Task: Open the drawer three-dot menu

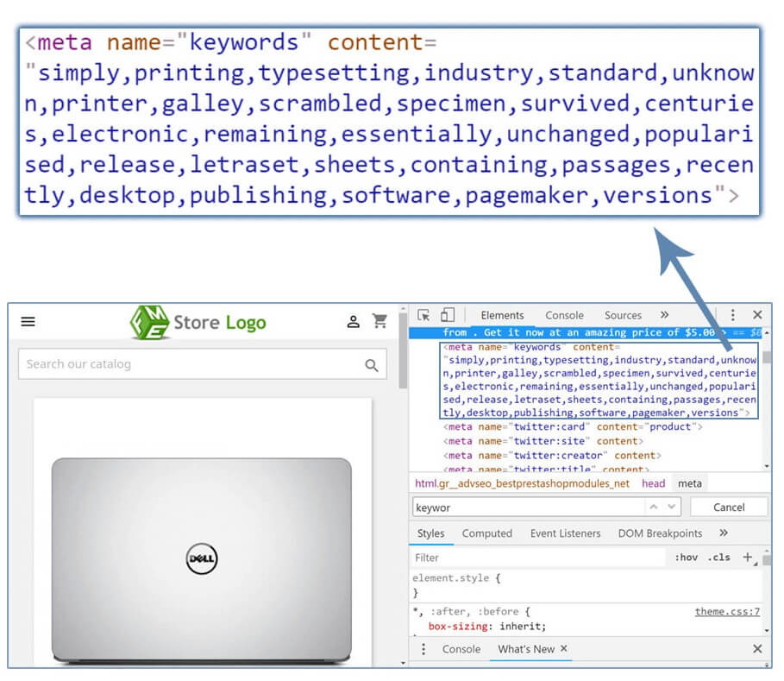Action: [423, 649]
